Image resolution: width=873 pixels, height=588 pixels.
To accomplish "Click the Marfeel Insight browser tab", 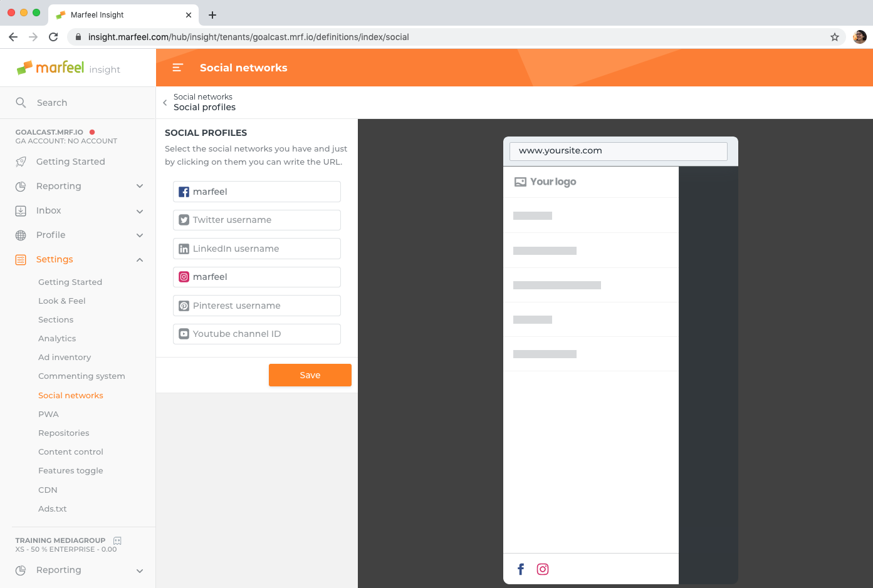I will click(123, 15).
